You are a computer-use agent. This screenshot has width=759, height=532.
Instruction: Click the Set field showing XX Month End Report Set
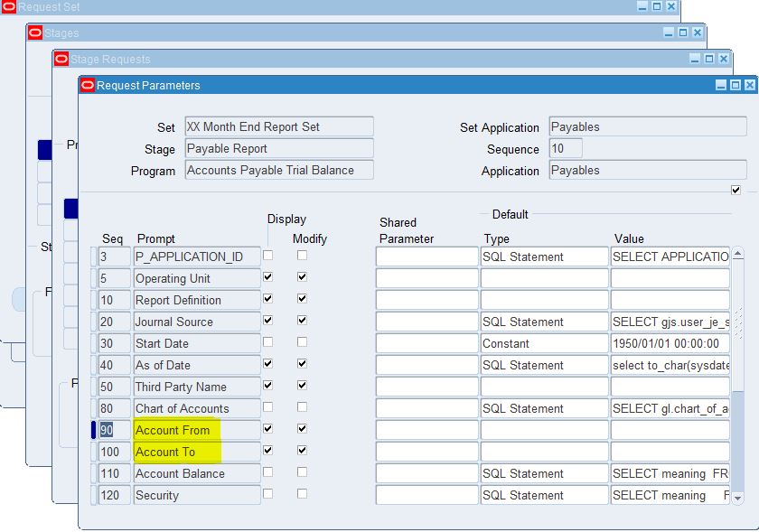pyautogui.click(x=278, y=126)
